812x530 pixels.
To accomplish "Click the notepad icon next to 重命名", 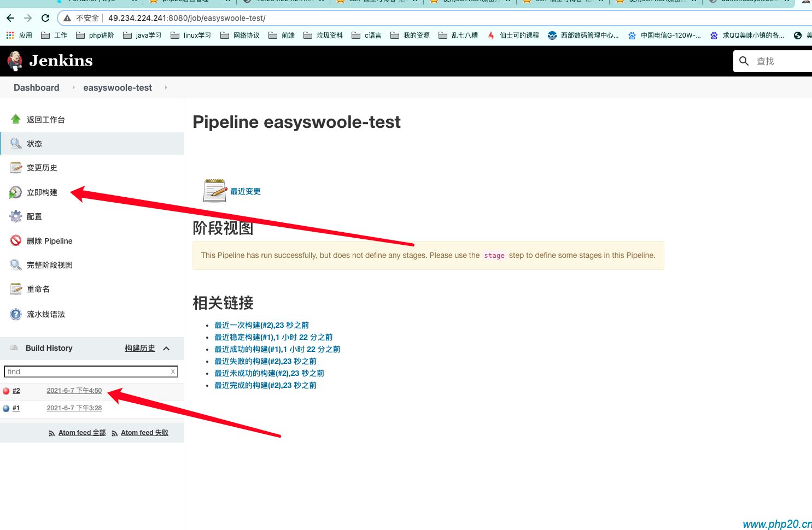I will [16, 289].
